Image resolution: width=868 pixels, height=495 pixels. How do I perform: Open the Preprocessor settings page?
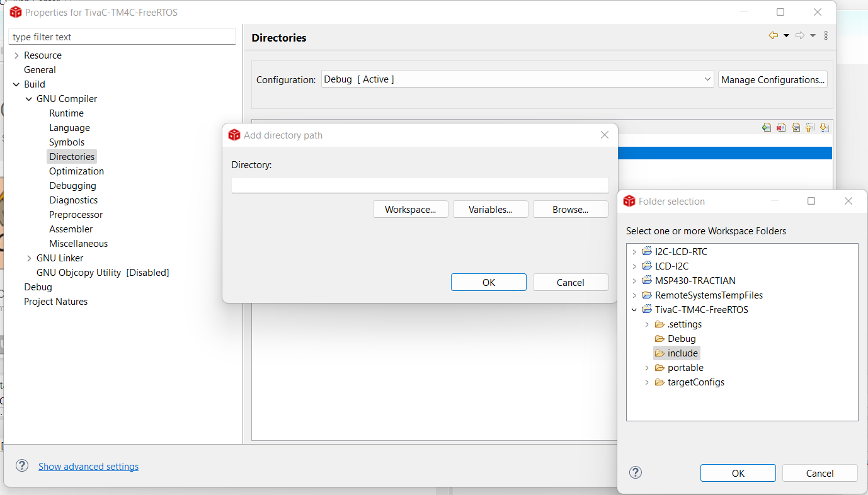pos(76,215)
